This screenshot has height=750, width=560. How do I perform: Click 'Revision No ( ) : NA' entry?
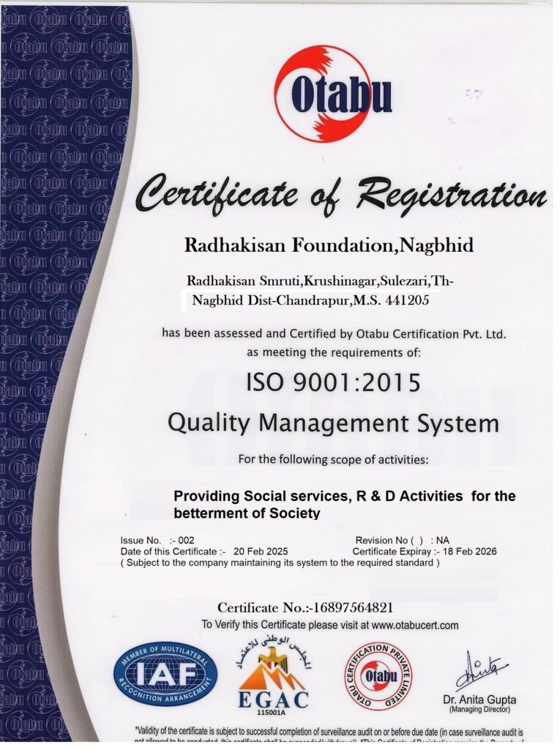coord(402,541)
